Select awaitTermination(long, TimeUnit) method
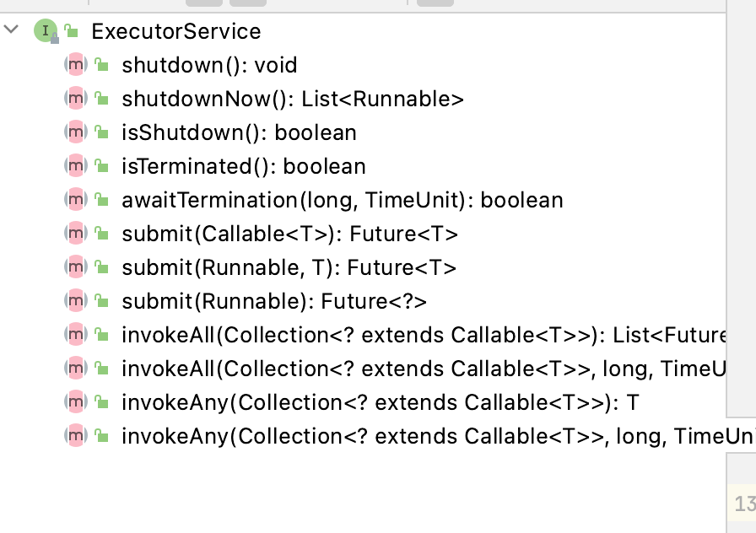Image resolution: width=756 pixels, height=533 pixels. [x=342, y=200]
